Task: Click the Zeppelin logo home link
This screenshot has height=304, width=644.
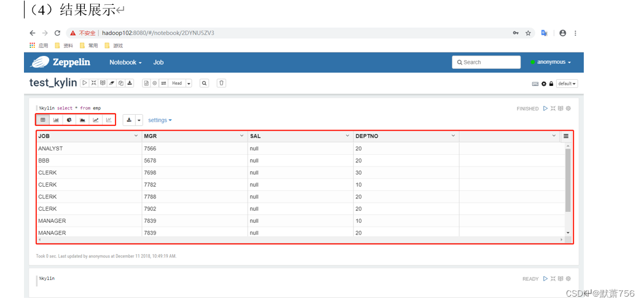Action: coord(60,63)
